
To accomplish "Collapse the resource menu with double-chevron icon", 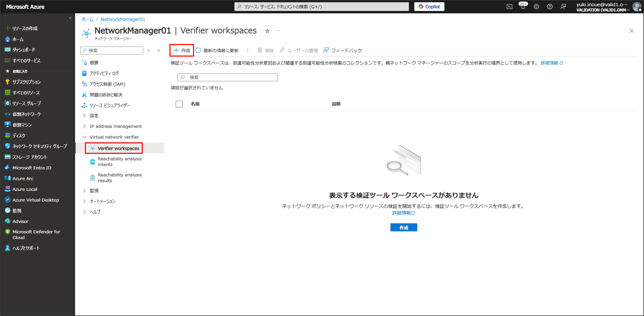I will pos(159,50).
